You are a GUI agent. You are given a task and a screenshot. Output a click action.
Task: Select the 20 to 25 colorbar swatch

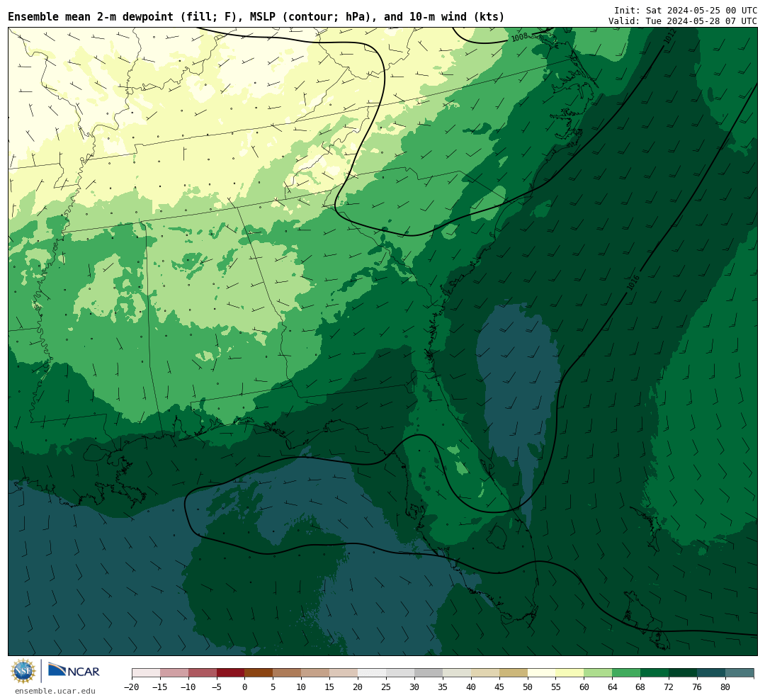click(373, 673)
